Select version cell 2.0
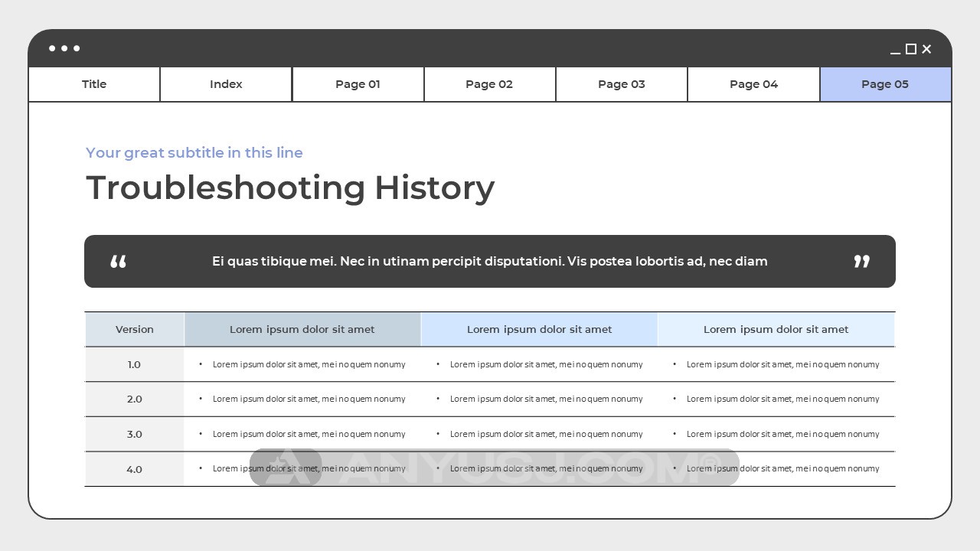This screenshot has height=551, width=980. [134, 399]
